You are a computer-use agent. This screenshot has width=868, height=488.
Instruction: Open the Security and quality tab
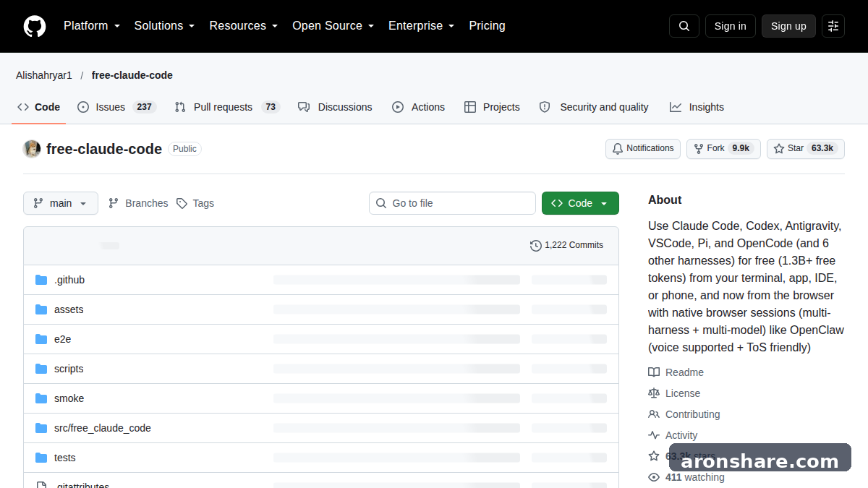tap(594, 107)
